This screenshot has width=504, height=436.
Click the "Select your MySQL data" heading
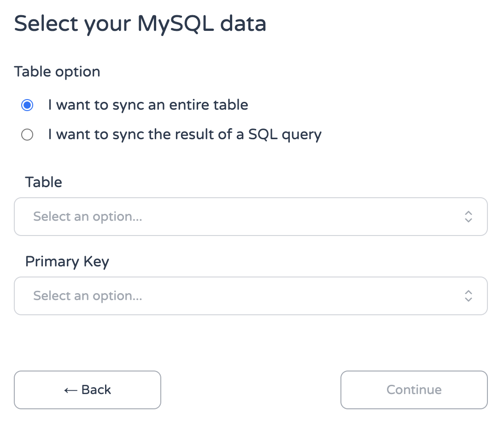[x=141, y=24]
